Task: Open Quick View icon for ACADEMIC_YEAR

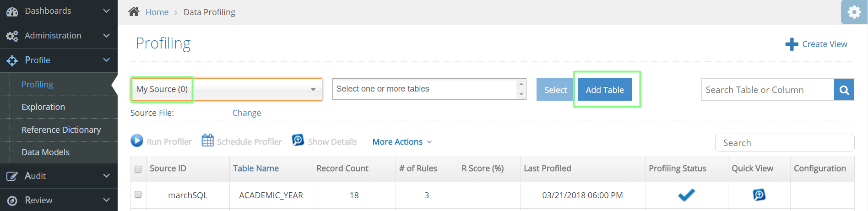Action: 759,195
